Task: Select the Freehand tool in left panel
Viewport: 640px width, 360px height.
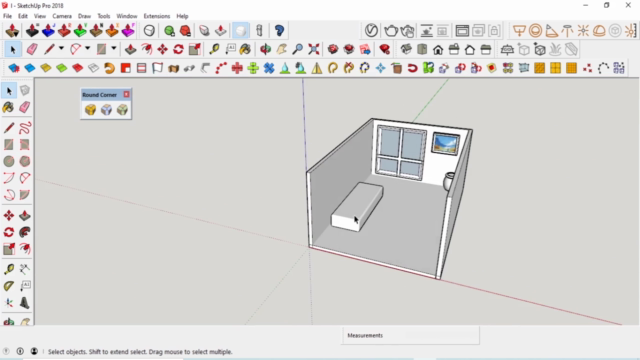Action: [x=25, y=128]
